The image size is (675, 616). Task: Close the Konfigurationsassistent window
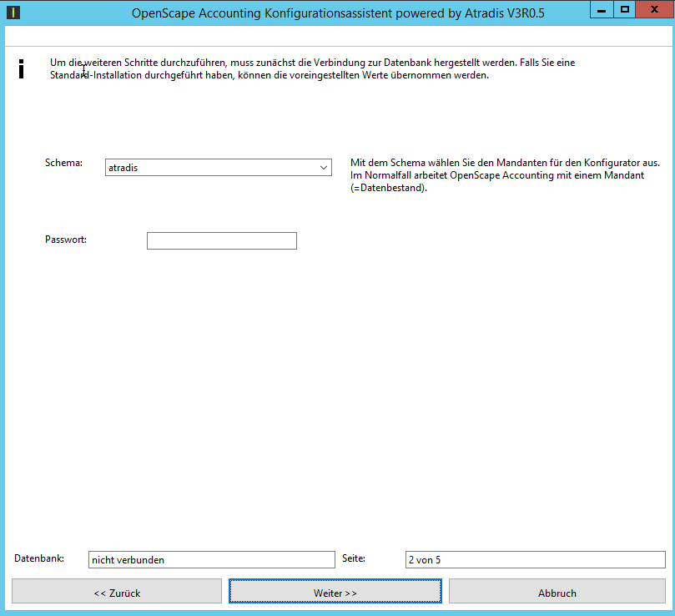654,9
